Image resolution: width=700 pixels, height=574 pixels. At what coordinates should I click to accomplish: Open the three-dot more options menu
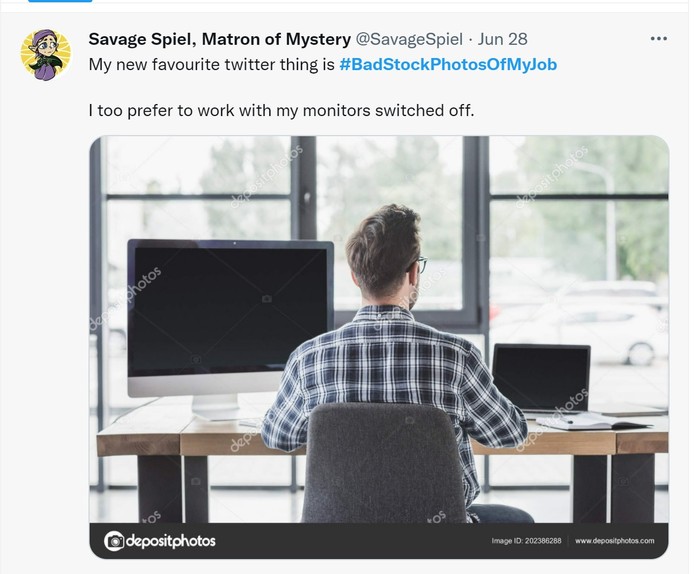tap(658, 39)
